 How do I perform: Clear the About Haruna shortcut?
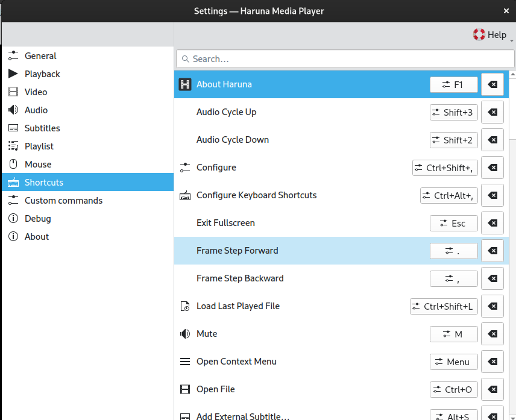[x=492, y=84]
